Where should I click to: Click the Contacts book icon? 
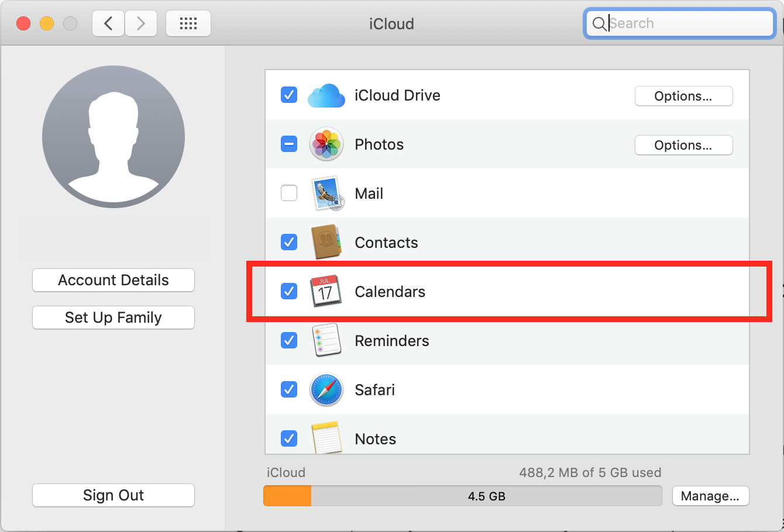[326, 242]
